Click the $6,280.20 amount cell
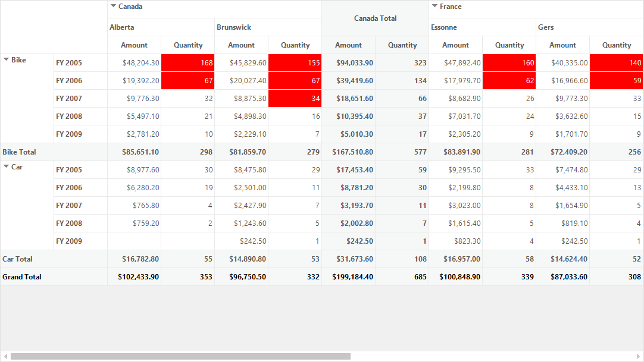Viewport: 644px width, 362px height. (x=134, y=188)
